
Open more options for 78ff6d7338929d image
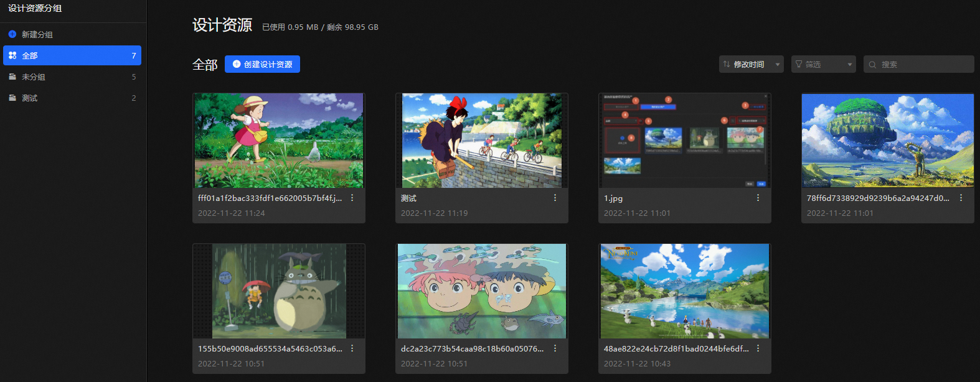[961, 198]
